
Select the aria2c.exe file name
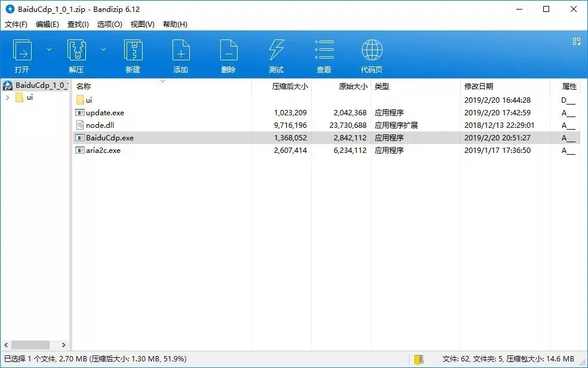click(x=103, y=150)
